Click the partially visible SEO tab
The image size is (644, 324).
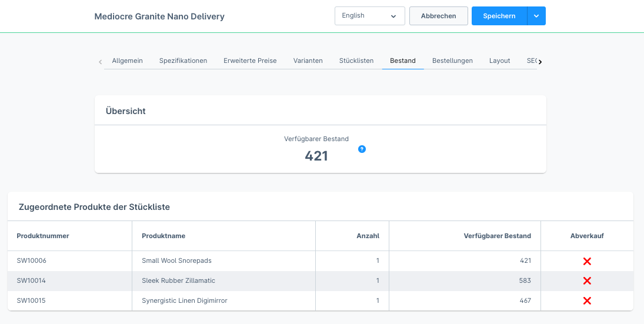[532, 61]
